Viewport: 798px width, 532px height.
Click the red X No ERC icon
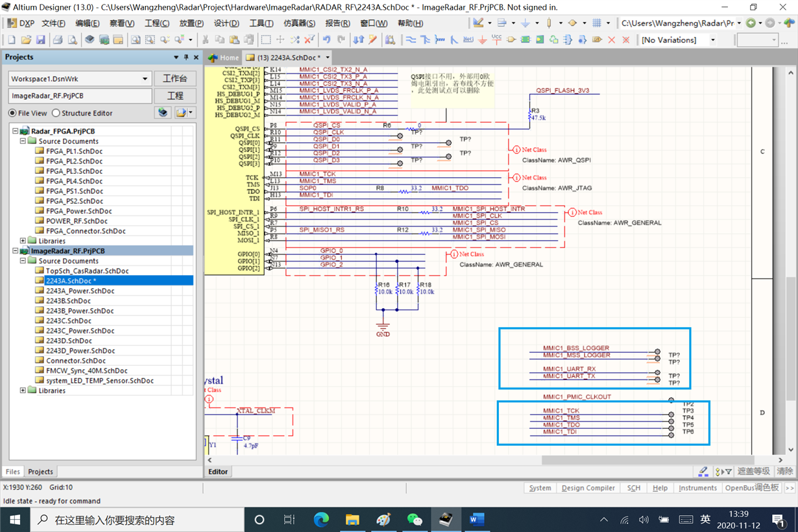pyautogui.click(x=611, y=40)
